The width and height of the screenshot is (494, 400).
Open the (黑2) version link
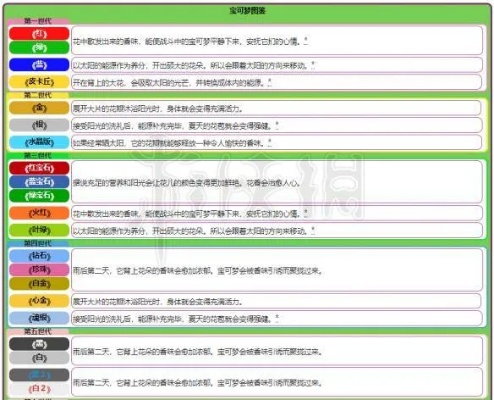point(39,375)
